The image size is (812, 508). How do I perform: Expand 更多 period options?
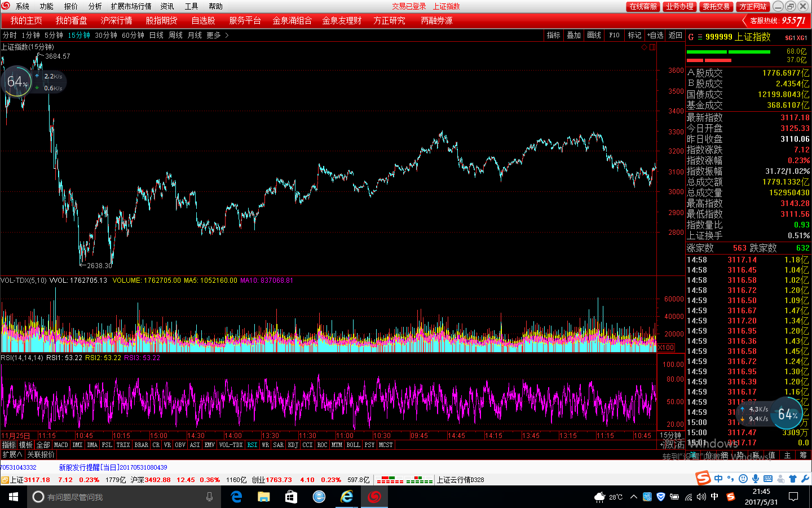click(x=218, y=35)
